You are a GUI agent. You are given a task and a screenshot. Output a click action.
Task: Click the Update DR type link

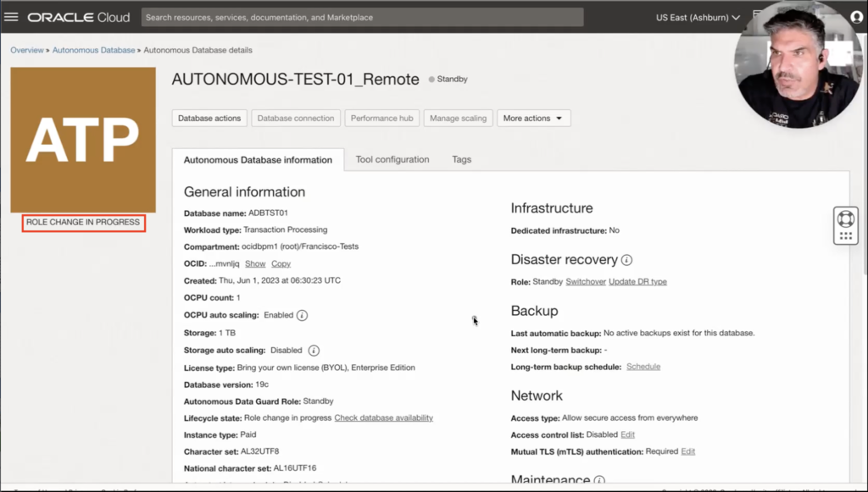click(637, 281)
